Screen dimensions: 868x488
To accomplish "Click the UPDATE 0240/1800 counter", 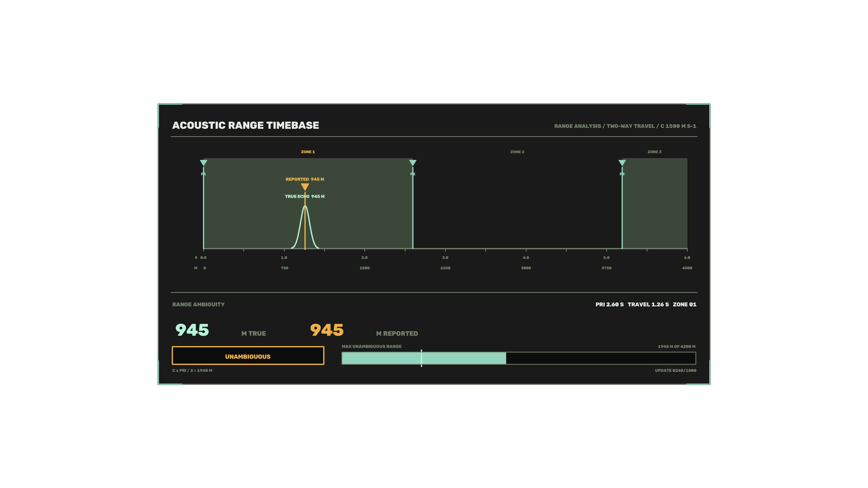I will [x=676, y=371].
